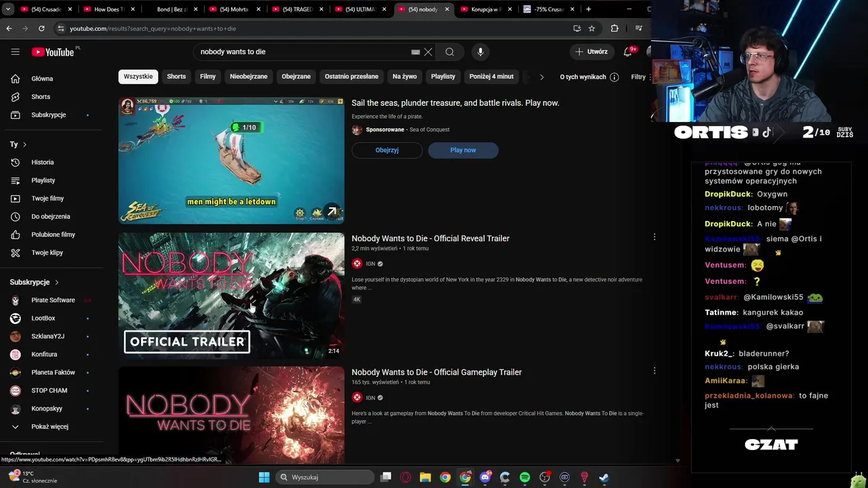868x488 pixels.
Task: Show more filter chips with arrow
Action: tap(541, 77)
